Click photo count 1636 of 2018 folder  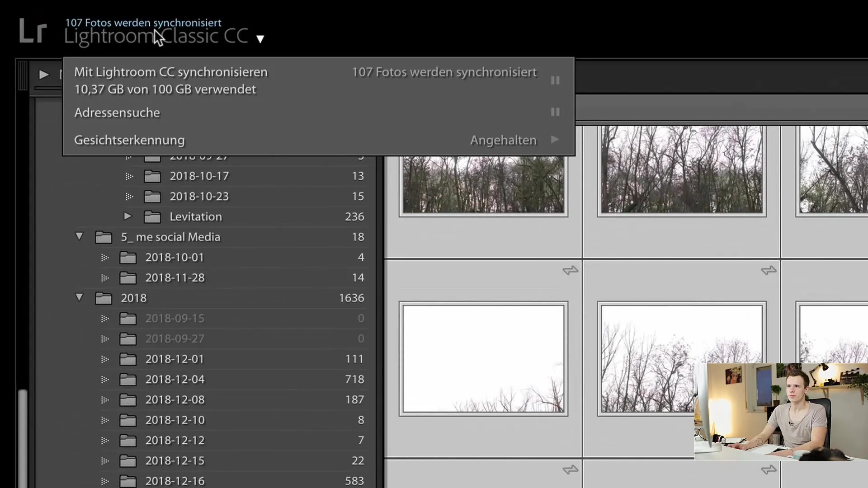tap(351, 298)
